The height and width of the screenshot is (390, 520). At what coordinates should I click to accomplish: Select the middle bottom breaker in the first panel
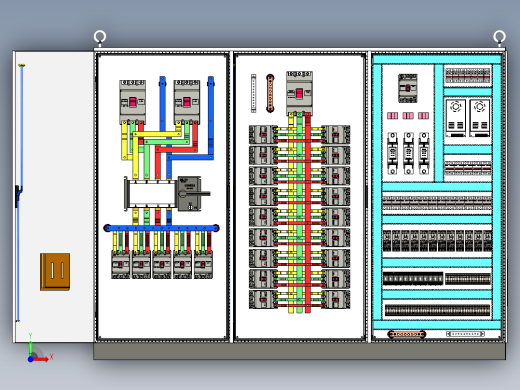click(162, 265)
